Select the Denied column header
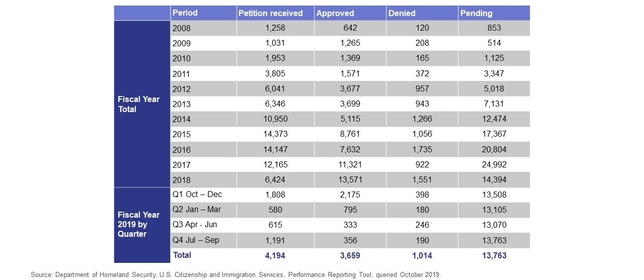Image resolution: width=644 pixels, height=280 pixels. coord(401,14)
